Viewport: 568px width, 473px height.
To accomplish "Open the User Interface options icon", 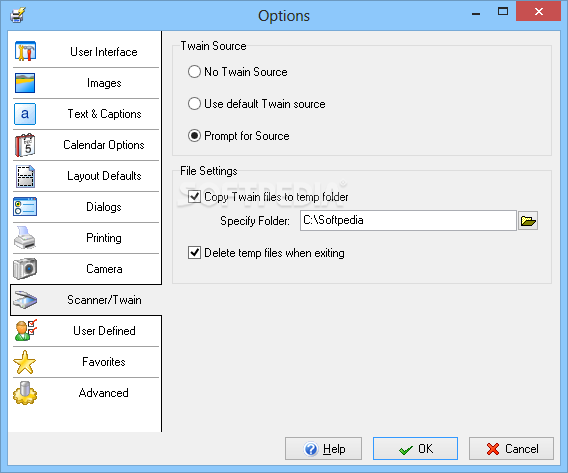I will point(25,51).
